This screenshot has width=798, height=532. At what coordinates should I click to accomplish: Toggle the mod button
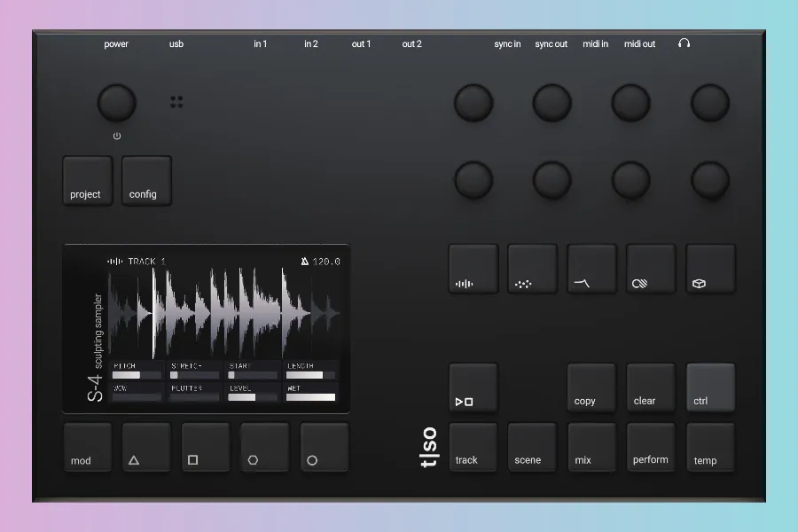pos(88,447)
